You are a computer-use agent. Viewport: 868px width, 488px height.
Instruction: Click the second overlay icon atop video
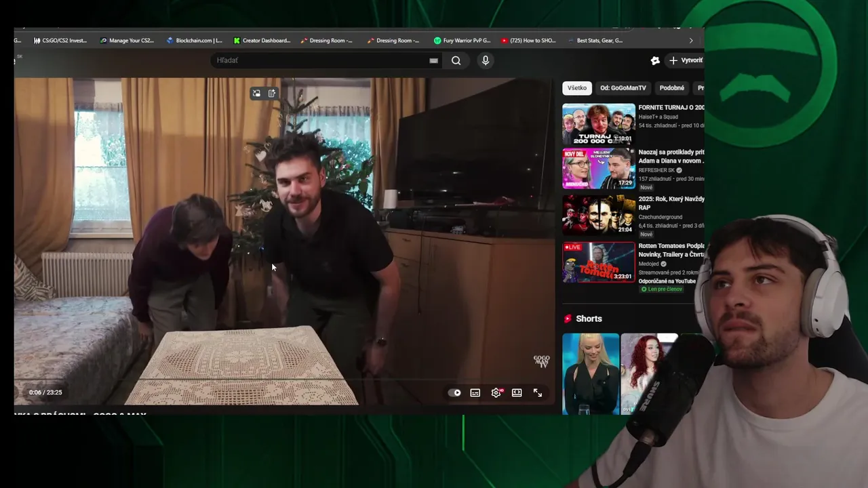tap(272, 94)
